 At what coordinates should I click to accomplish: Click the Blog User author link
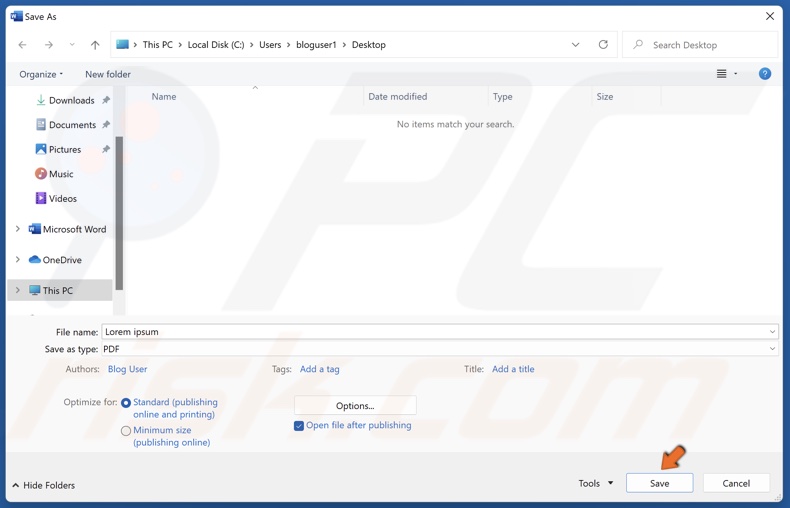[x=127, y=369]
